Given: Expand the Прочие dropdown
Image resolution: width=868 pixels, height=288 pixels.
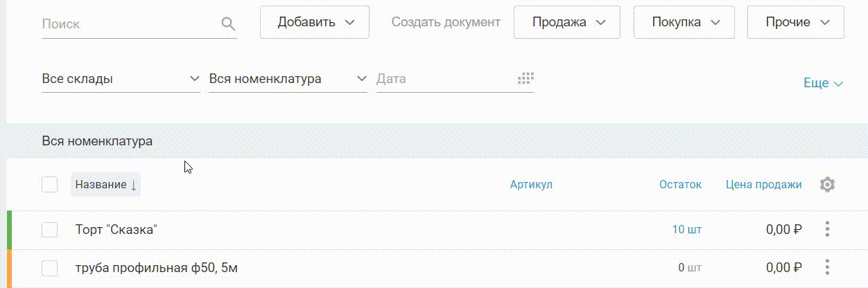Looking at the screenshot, I should click(x=795, y=22).
